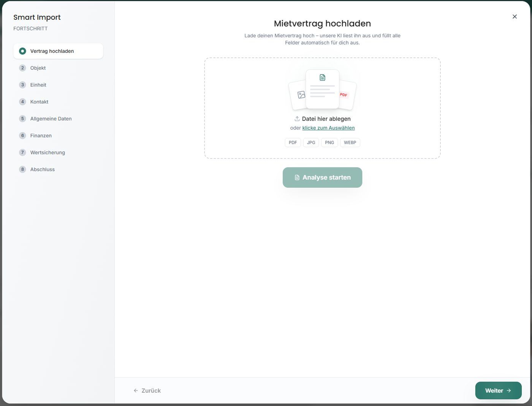Click the active step radio indicator

coord(22,51)
